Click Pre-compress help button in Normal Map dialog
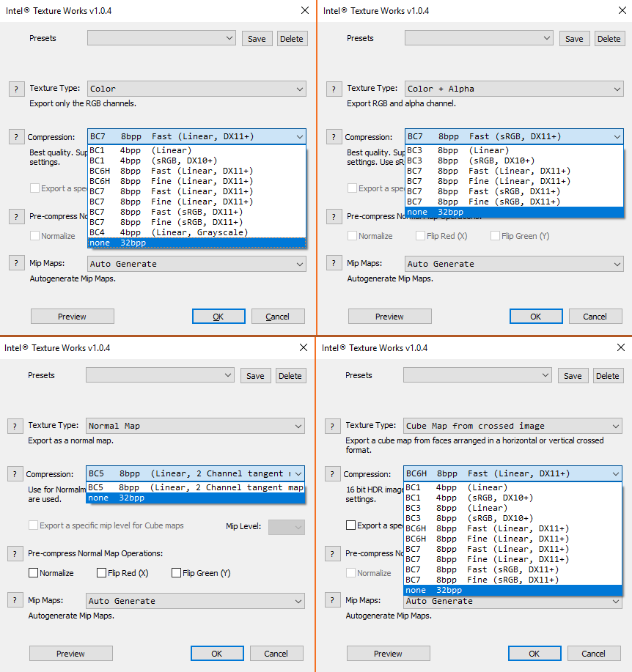This screenshot has height=672, width=632. point(15,553)
